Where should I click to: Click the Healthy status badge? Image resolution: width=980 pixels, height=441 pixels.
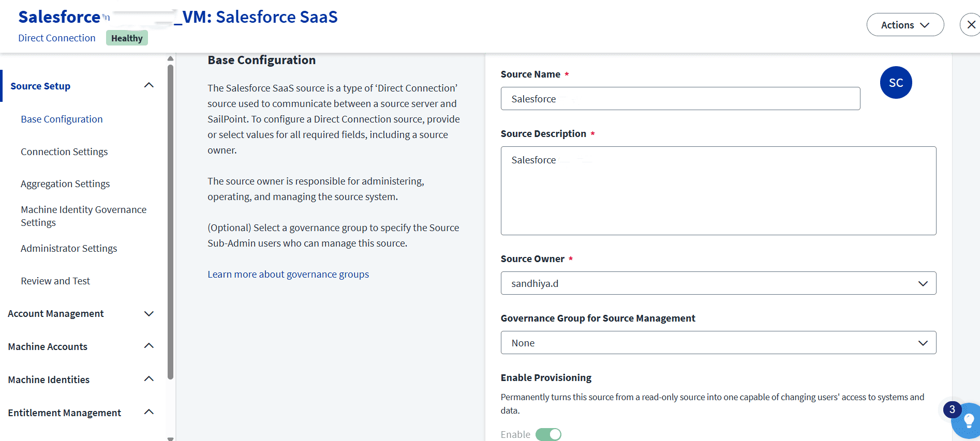tap(127, 38)
